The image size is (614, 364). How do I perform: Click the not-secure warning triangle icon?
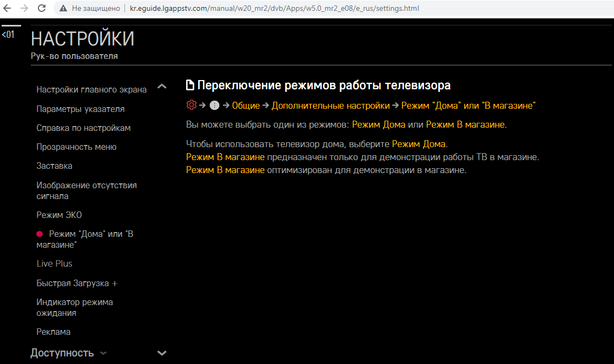coord(63,9)
